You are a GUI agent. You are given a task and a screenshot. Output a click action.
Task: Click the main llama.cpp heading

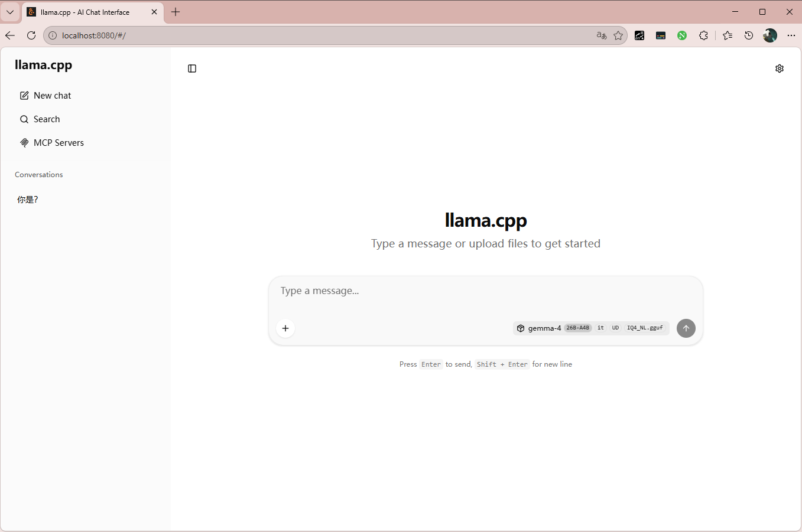[486, 220]
